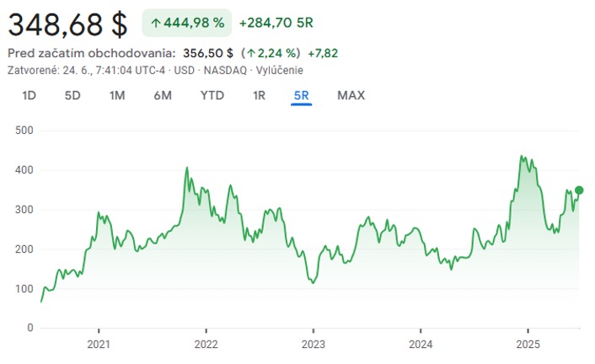
Task: Show the MAX time range
Action: pyautogui.click(x=351, y=95)
